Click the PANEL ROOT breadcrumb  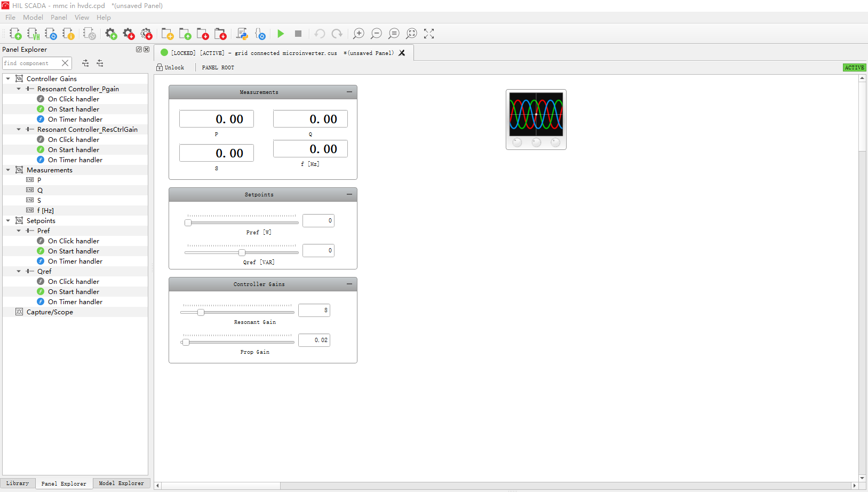point(218,68)
